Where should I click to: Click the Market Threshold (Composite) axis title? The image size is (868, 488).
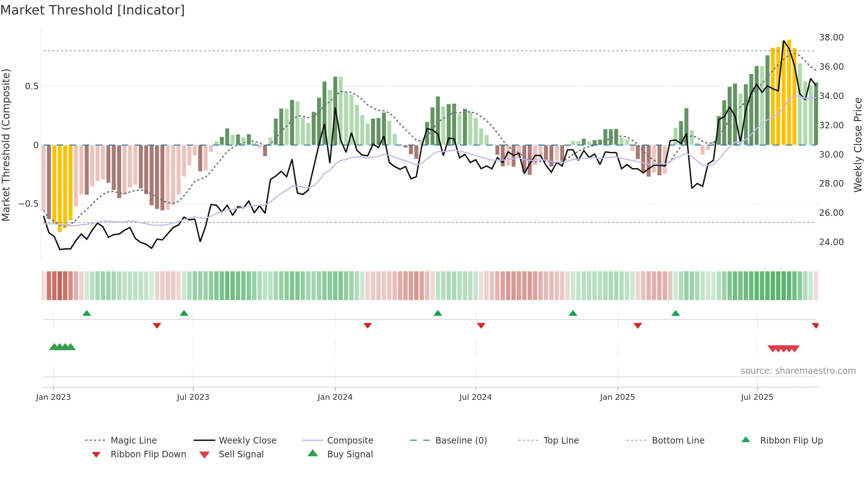(6, 145)
